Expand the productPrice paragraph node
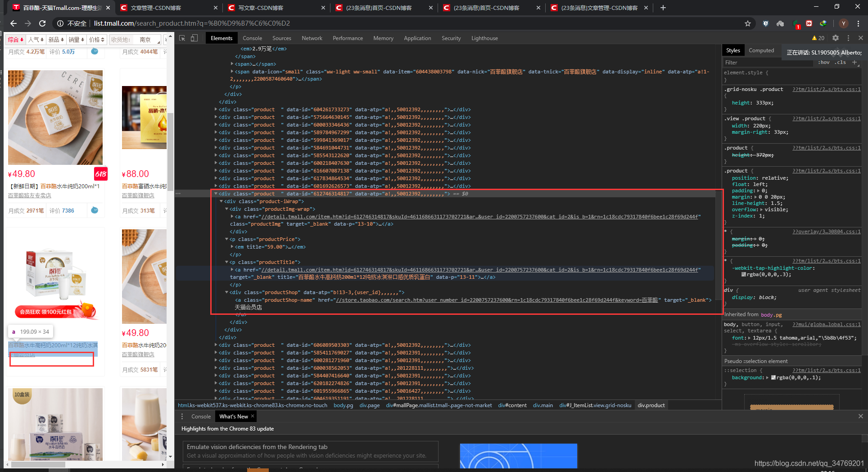 (x=227, y=239)
